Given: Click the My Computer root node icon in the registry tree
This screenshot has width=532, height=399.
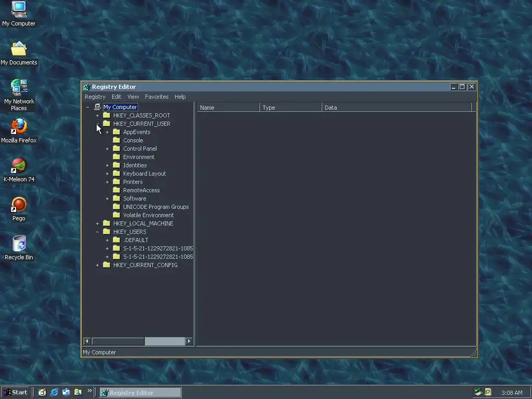Looking at the screenshot, I should 97,107.
